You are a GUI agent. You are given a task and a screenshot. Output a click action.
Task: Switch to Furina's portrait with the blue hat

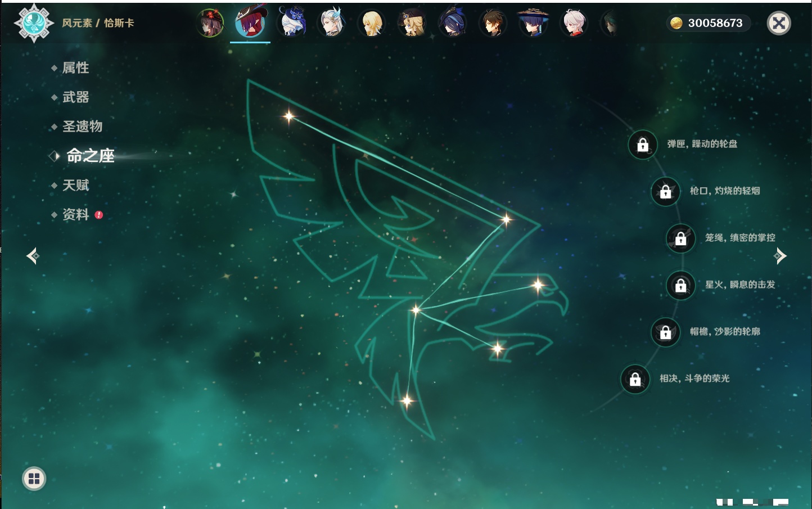click(291, 22)
